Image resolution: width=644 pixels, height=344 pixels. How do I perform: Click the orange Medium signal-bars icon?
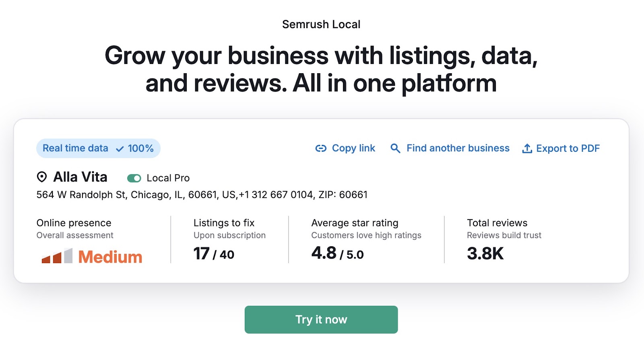coord(56,257)
